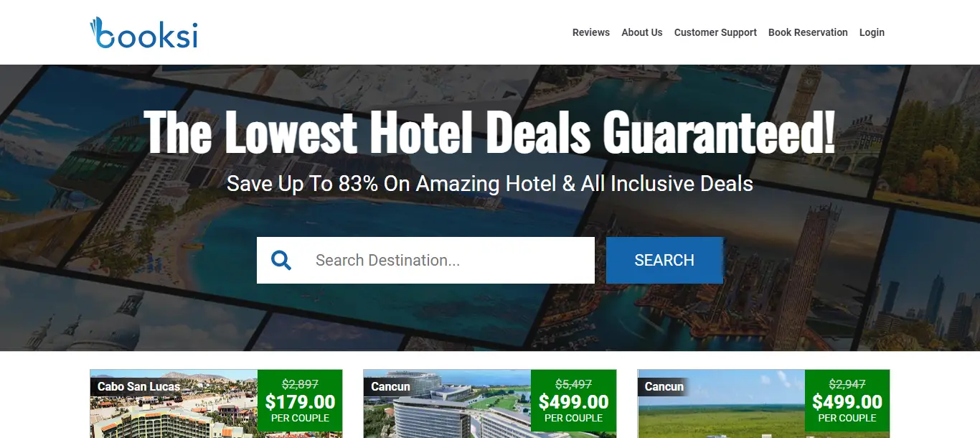Click the Booksi logo
The image size is (980, 438).
[x=143, y=33]
